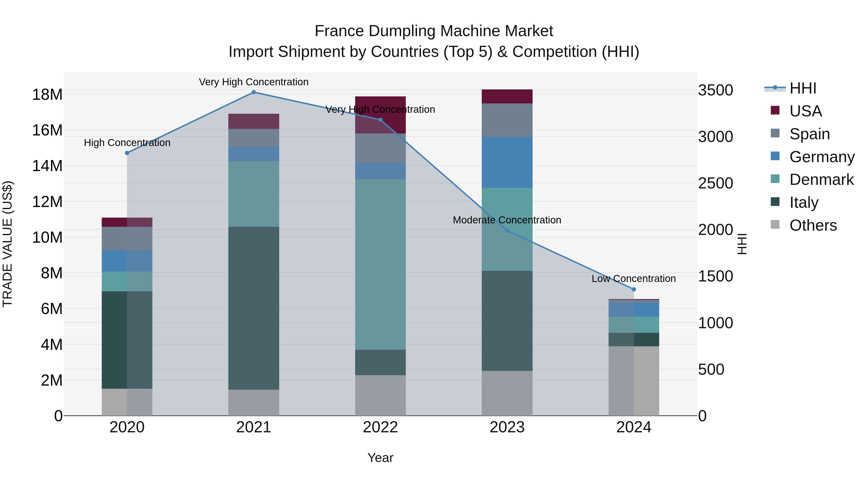Click the HHI line marker legend icon
This screenshot has height=488, width=868.
[775, 88]
